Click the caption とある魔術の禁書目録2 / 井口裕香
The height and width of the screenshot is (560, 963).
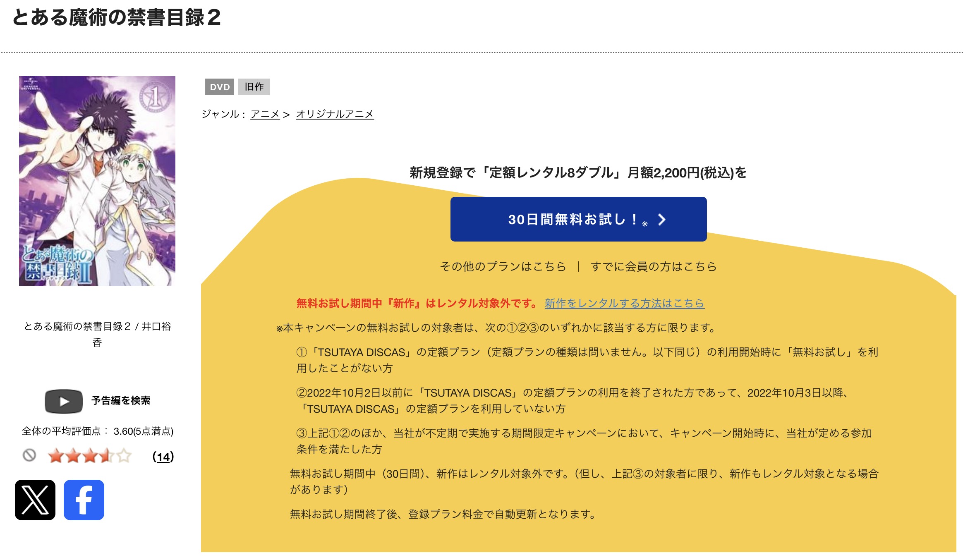[97, 334]
